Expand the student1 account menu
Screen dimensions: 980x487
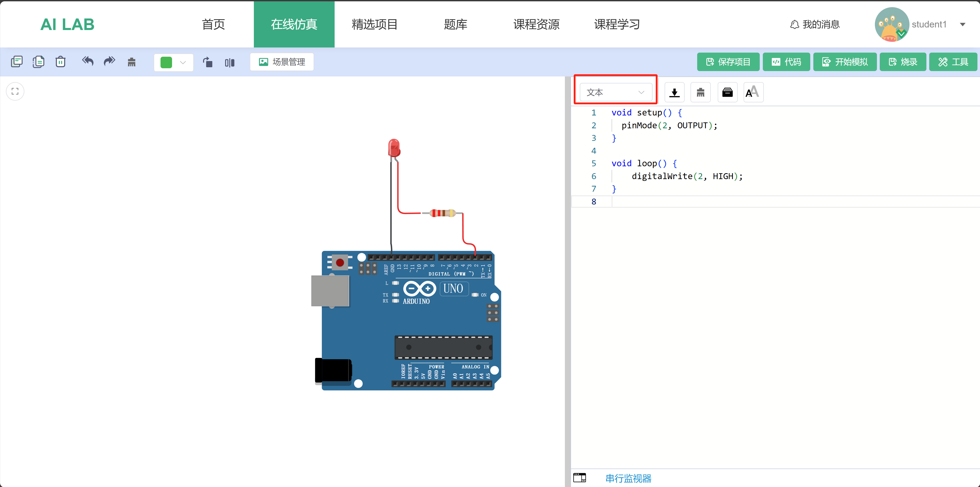[x=963, y=25]
